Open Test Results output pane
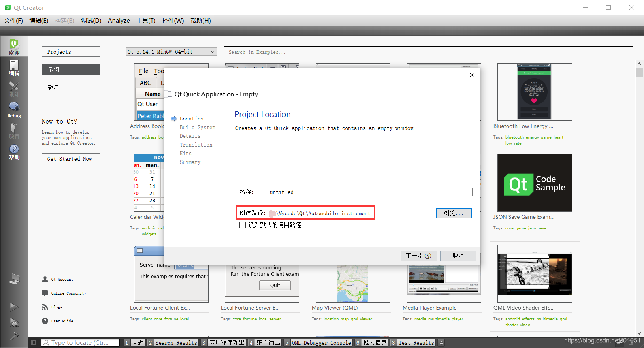 coord(413,343)
